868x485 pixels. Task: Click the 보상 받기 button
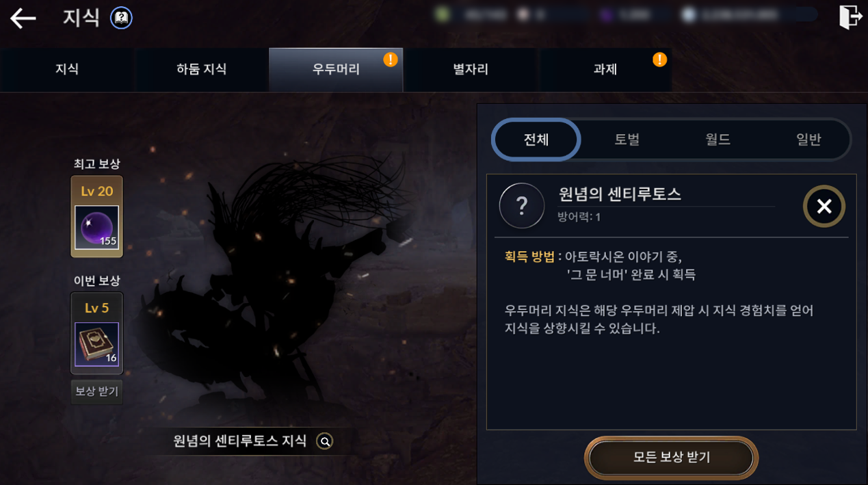[x=96, y=392]
